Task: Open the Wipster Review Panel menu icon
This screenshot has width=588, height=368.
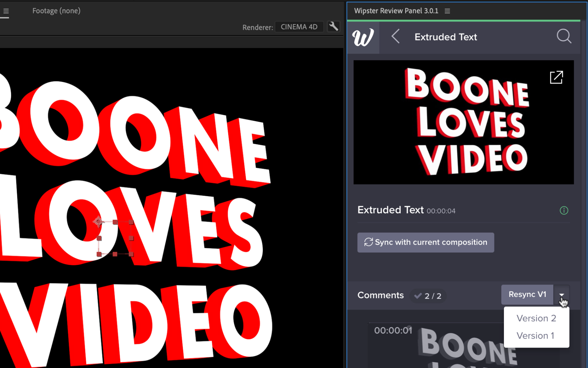Action: (447, 11)
